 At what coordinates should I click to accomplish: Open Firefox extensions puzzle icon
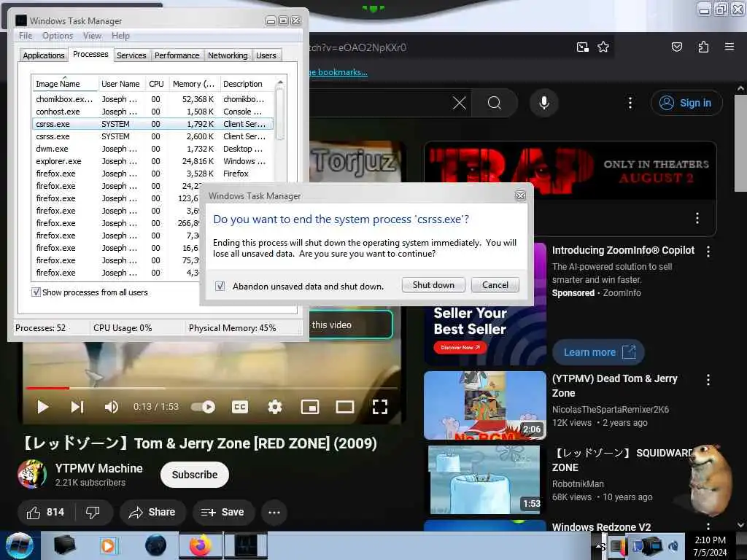703,47
